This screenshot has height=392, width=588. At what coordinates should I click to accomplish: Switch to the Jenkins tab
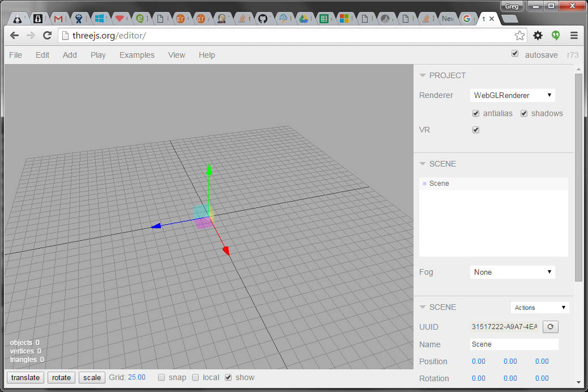click(x=221, y=18)
